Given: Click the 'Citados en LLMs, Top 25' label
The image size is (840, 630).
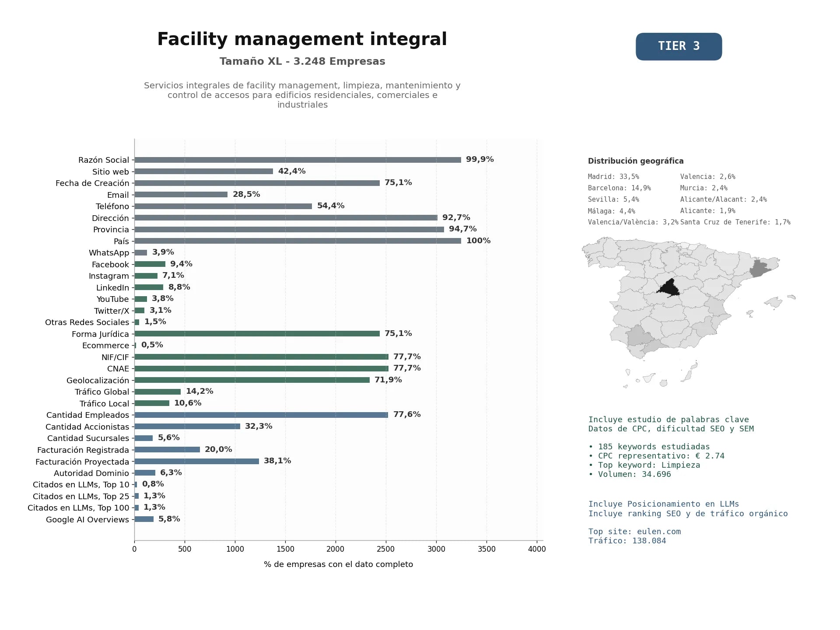Looking at the screenshot, I should (81, 496).
